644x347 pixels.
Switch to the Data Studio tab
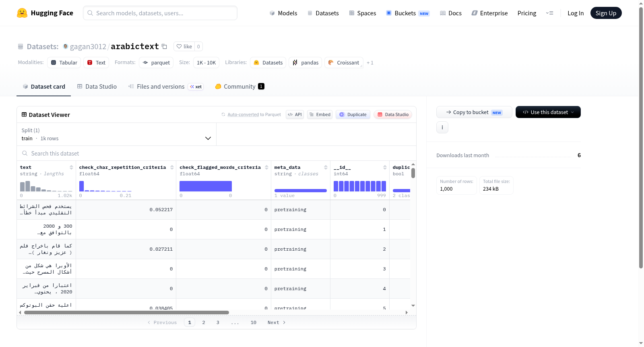pos(97,86)
